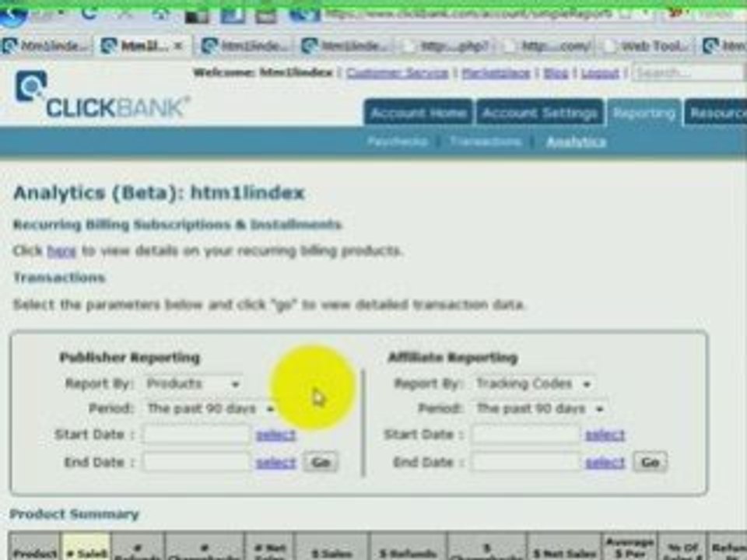The image size is (747, 560).
Task: Click the Analytics (Beta): htm1lindex heading
Action: [x=159, y=193]
